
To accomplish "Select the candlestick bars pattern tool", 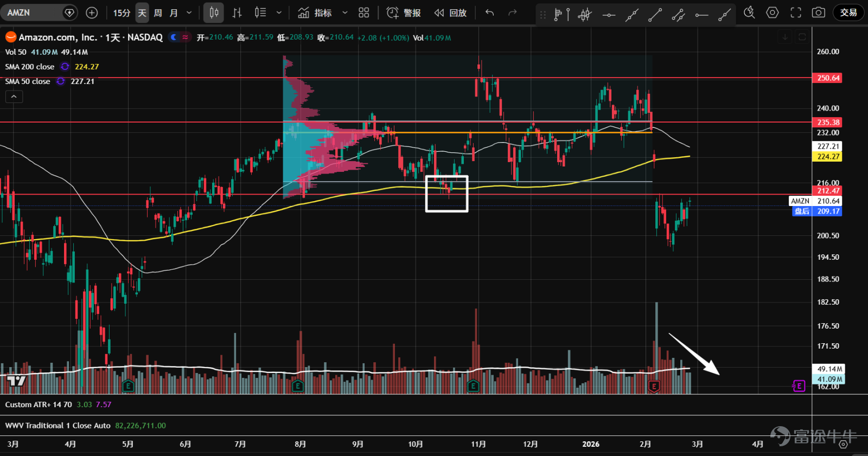I will [585, 15].
